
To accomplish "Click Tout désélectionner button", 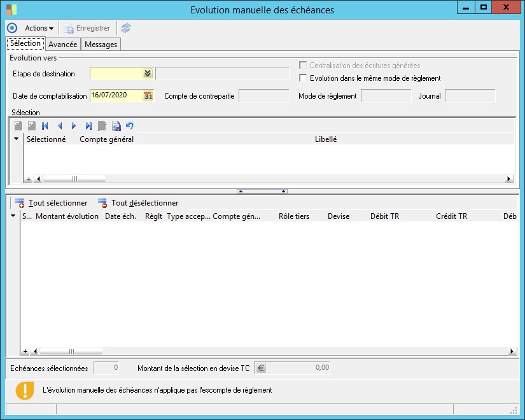I will click(x=138, y=203).
